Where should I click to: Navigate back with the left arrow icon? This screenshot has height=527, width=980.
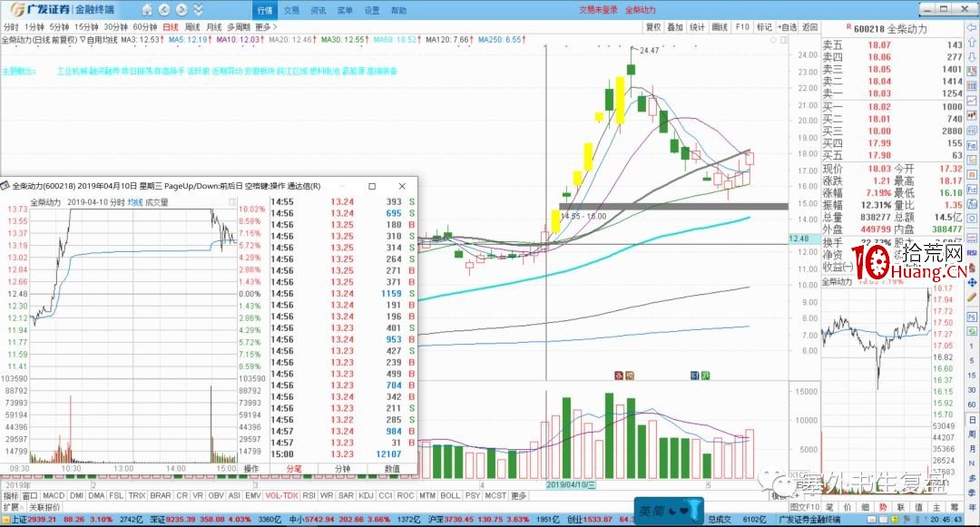click(164, 9)
